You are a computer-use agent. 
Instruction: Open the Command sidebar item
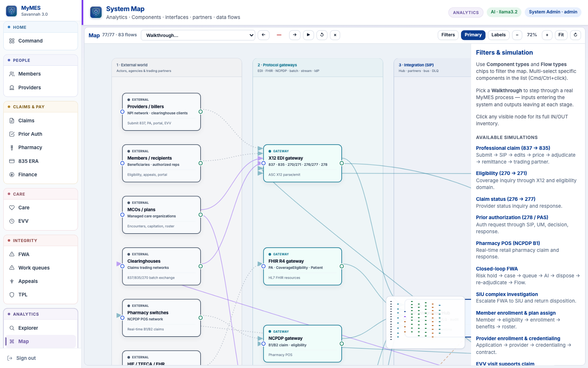pyautogui.click(x=41, y=41)
